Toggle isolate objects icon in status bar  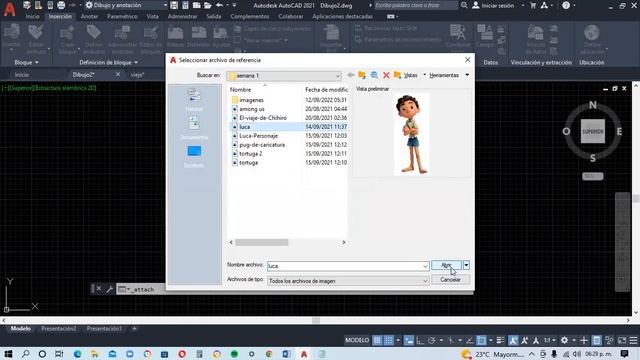click(609, 340)
